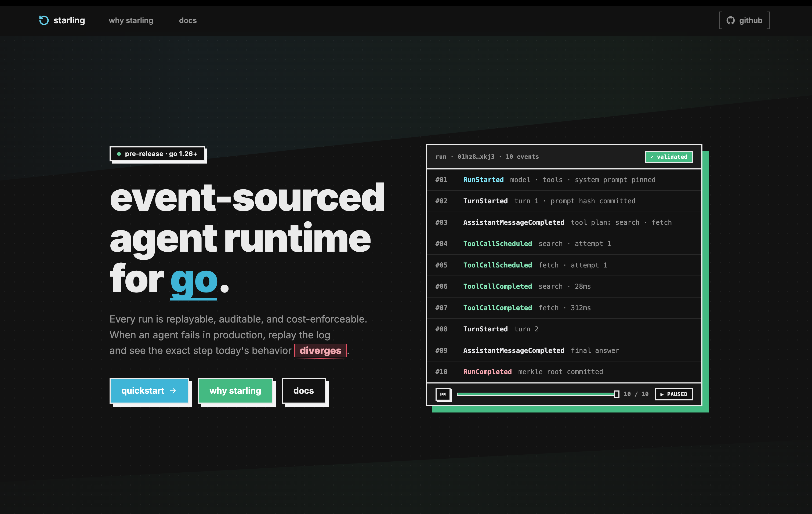Click the 'run · 01hz8…xkj3 · 10 events' header

487,157
